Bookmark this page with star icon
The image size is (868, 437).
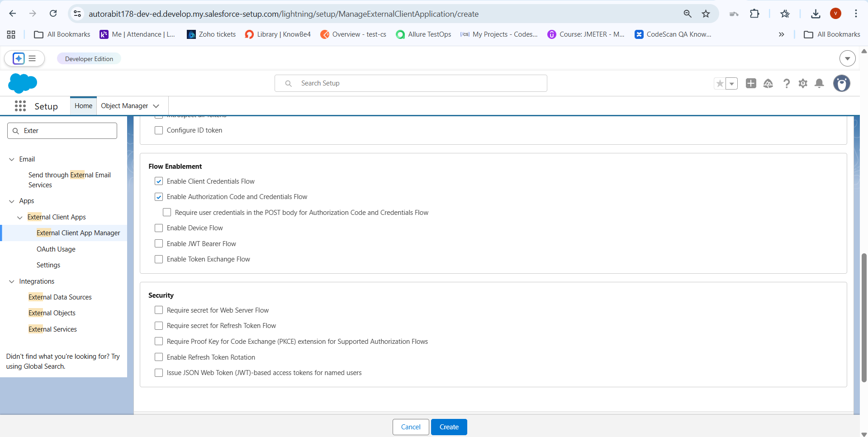click(x=706, y=14)
